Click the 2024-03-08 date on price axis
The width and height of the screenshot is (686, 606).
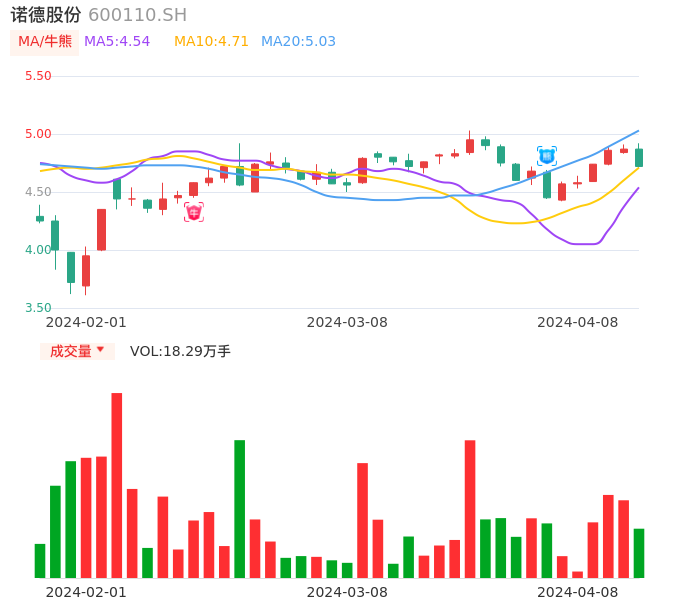(x=347, y=322)
